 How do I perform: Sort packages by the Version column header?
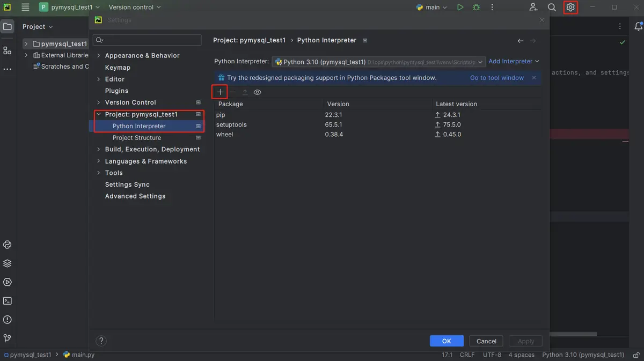(377, 104)
